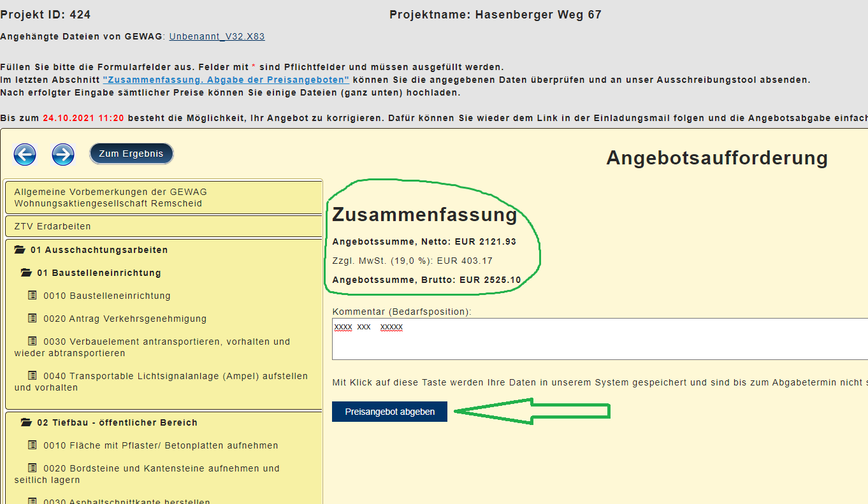Click the blue back arrow icon
The height and width of the screenshot is (504, 868).
[x=25, y=154]
